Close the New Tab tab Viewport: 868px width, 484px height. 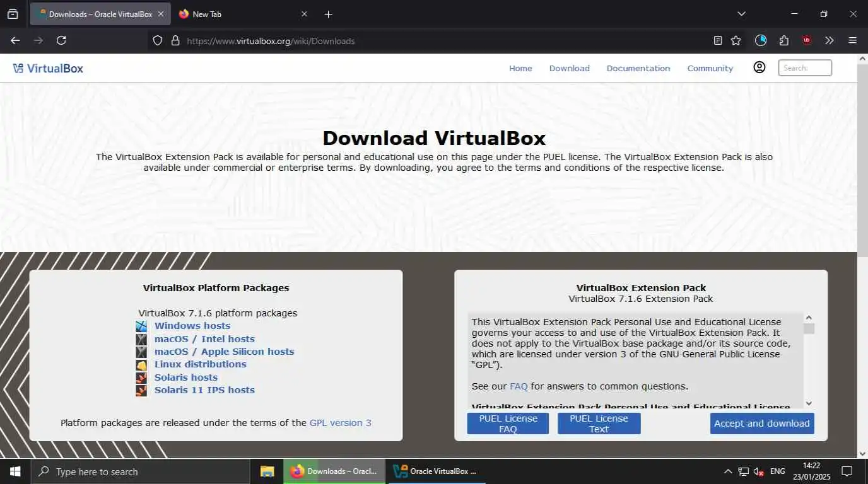click(304, 14)
